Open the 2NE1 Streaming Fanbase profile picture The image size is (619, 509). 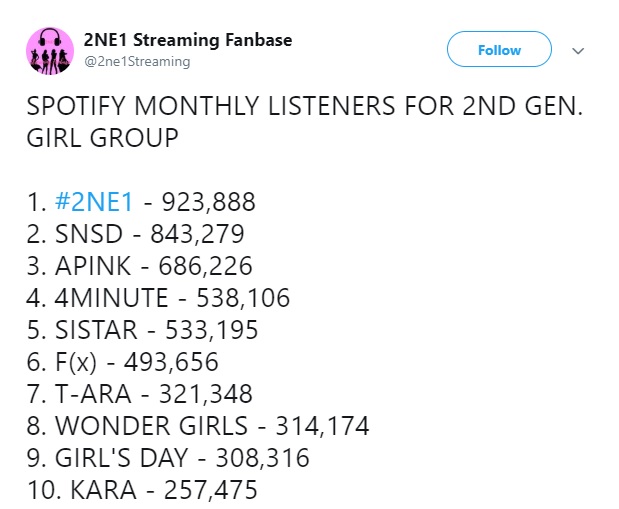(50, 51)
